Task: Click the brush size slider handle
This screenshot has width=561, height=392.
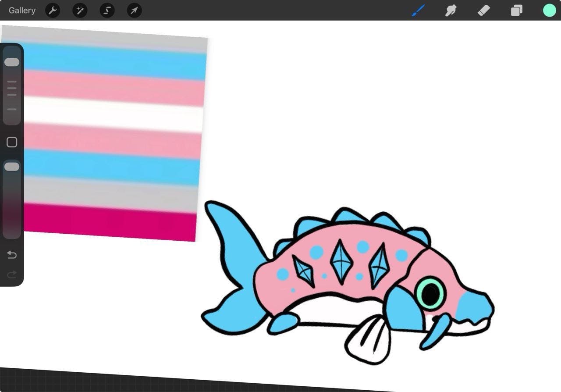Action: [x=12, y=62]
